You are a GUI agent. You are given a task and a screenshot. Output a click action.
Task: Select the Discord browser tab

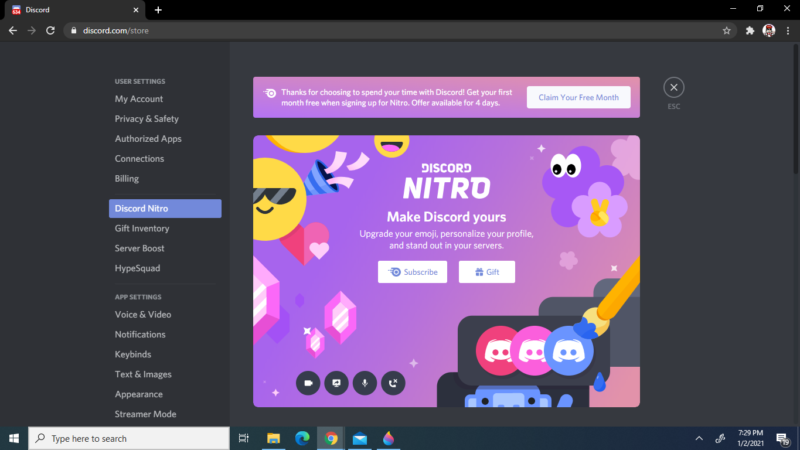point(75,10)
